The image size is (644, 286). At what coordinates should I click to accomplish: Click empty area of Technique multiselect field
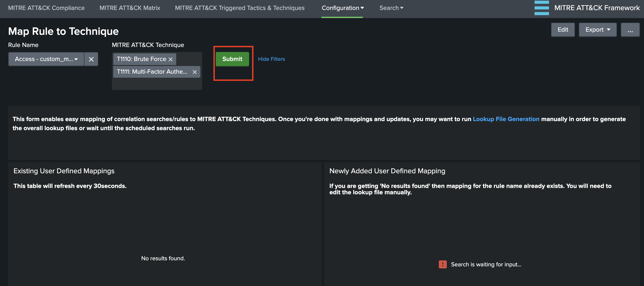tap(157, 84)
